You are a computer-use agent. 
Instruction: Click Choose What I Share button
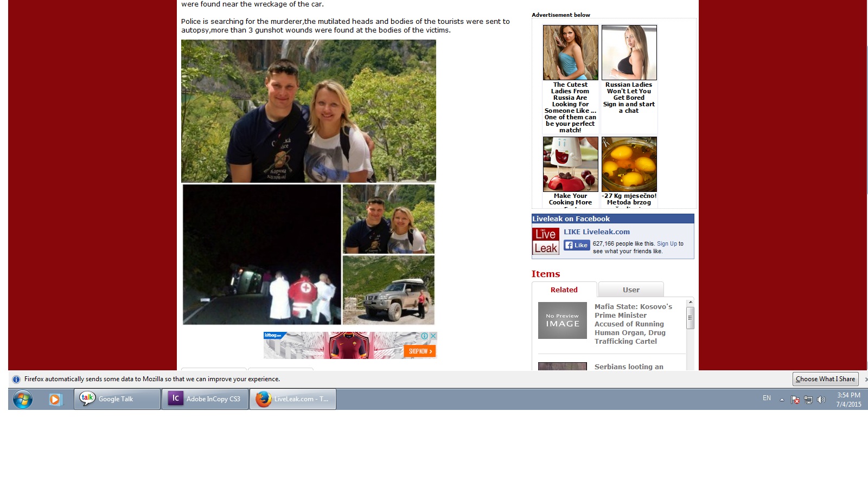point(825,379)
